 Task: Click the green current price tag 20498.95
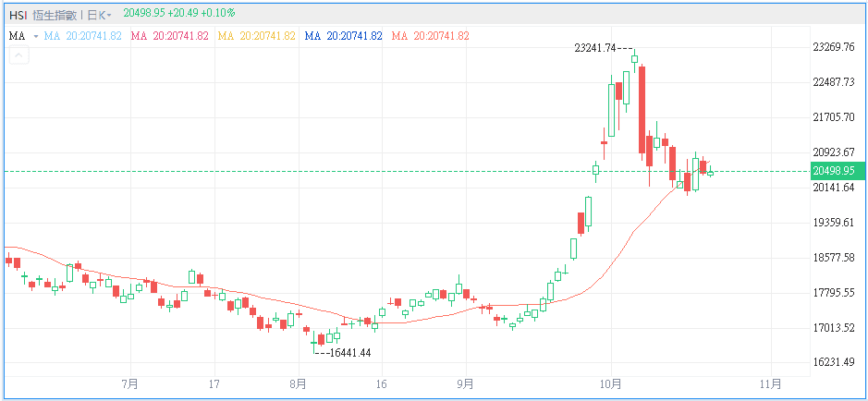(837, 171)
